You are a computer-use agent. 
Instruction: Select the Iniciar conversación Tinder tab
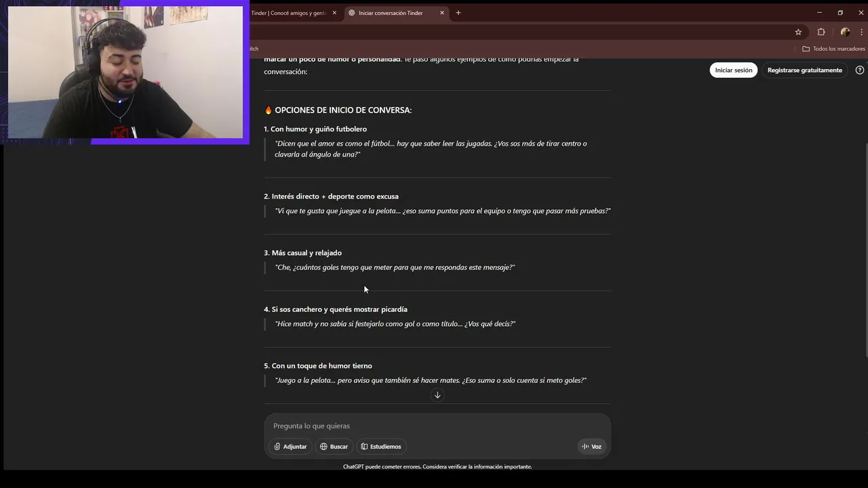pyautogui.click(x=397, y=13)
